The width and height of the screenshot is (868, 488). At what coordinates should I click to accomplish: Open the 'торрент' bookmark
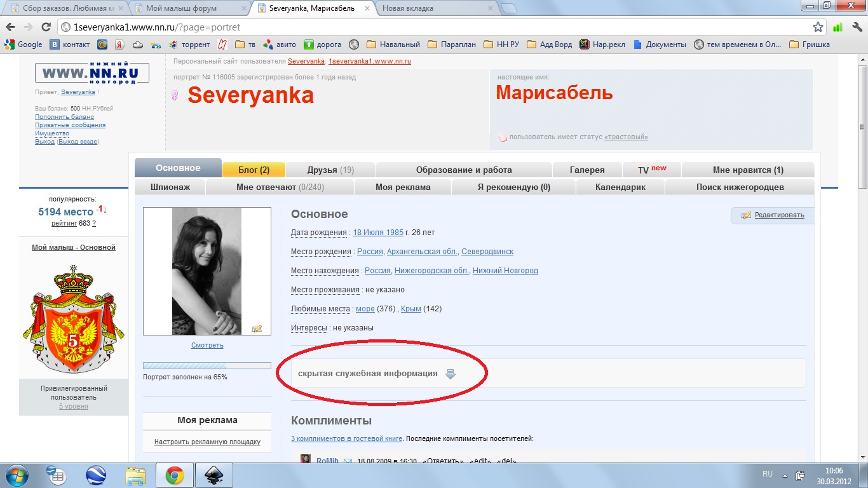pos(189,44)
